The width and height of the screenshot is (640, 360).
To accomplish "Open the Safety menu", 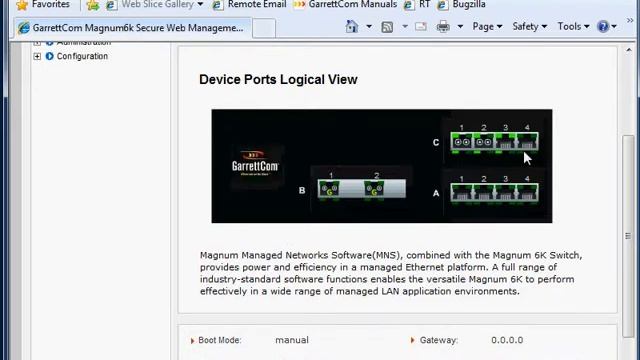I will 529,27.
